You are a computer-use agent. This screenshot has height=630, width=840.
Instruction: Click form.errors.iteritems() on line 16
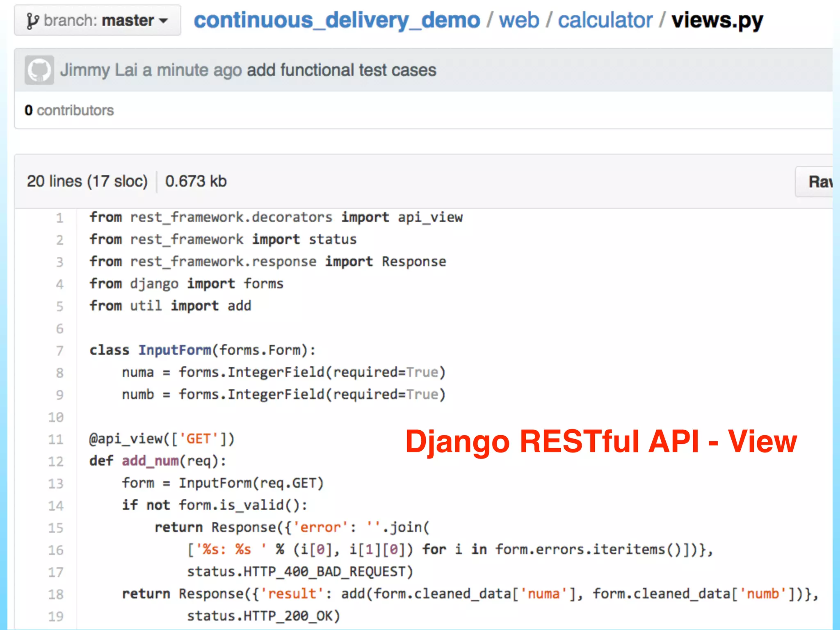click(589, 550)
